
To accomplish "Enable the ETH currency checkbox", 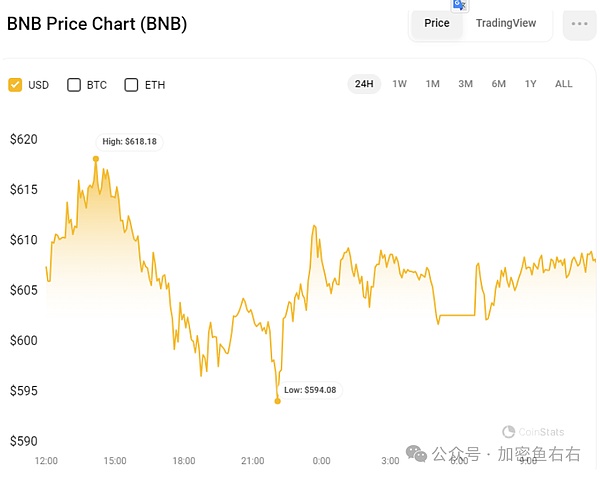I will [x=131, y=85].
